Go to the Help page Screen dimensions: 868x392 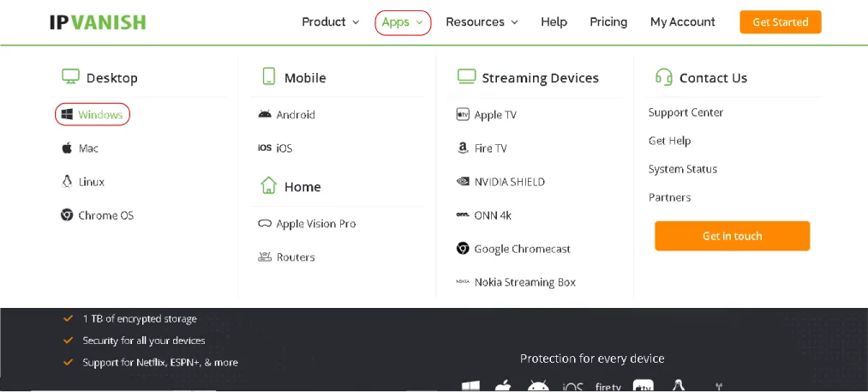point(554,22)
